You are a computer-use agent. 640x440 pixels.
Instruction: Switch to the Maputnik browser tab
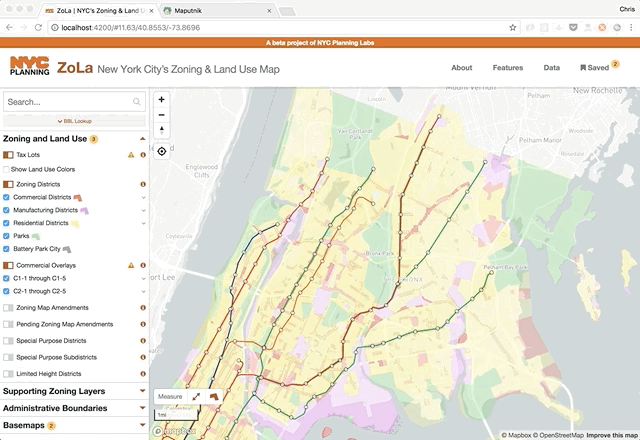pos(218,11)
